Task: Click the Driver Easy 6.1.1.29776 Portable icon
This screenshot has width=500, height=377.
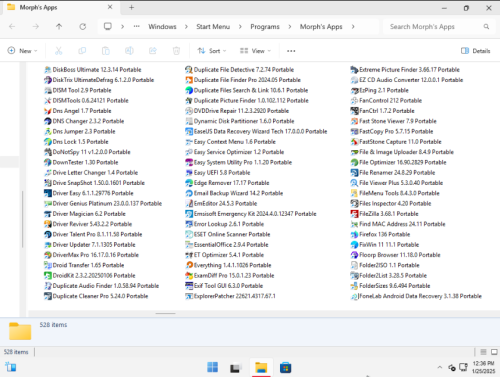Action: (48, 193)
